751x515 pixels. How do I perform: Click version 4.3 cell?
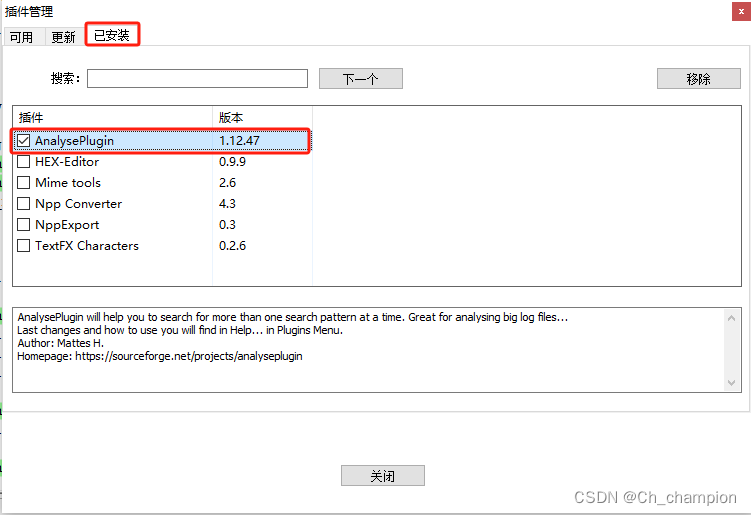coord(228,204)
